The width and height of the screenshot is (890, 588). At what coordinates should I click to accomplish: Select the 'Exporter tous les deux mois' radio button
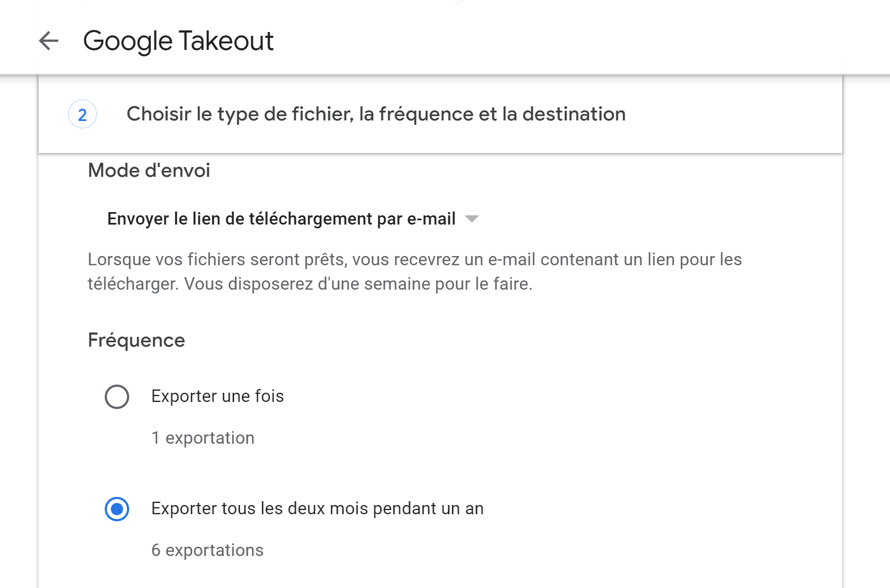pos(117,509)
